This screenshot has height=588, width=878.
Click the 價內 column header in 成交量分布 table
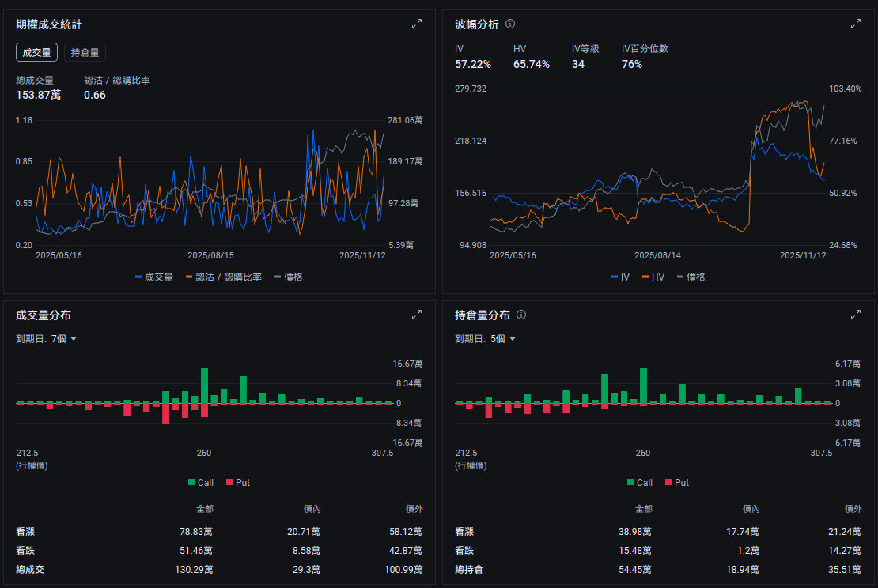click(x=312, y=508)
